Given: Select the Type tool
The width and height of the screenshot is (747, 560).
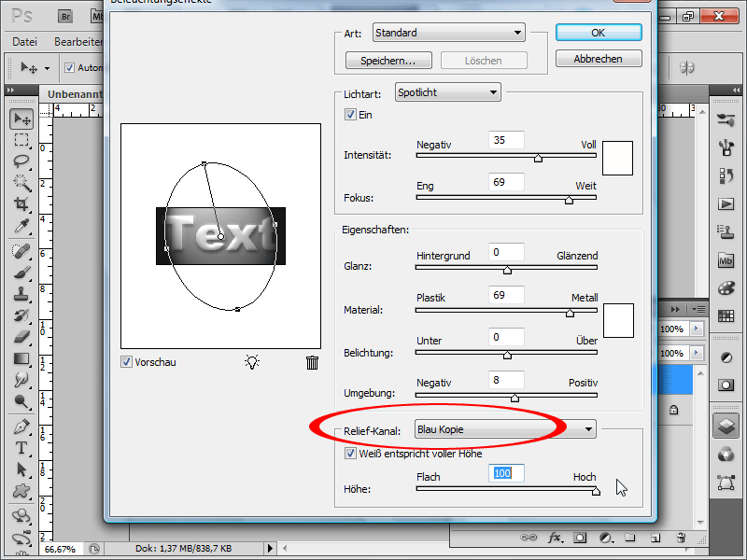Looking at the screenshot, I should (21, 448).
